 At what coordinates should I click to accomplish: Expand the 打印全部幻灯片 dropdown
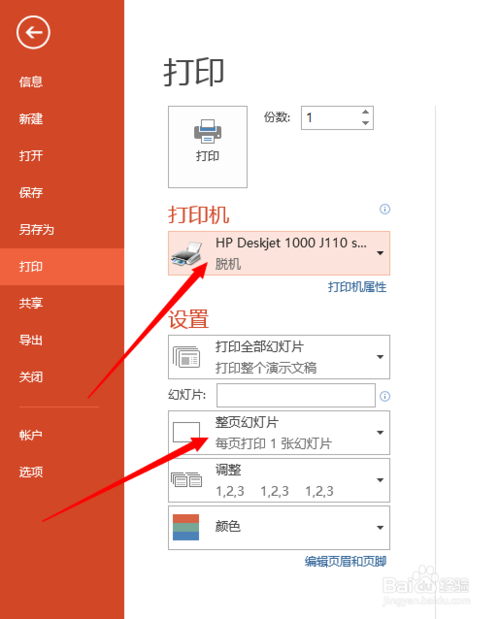pos(279,357)
